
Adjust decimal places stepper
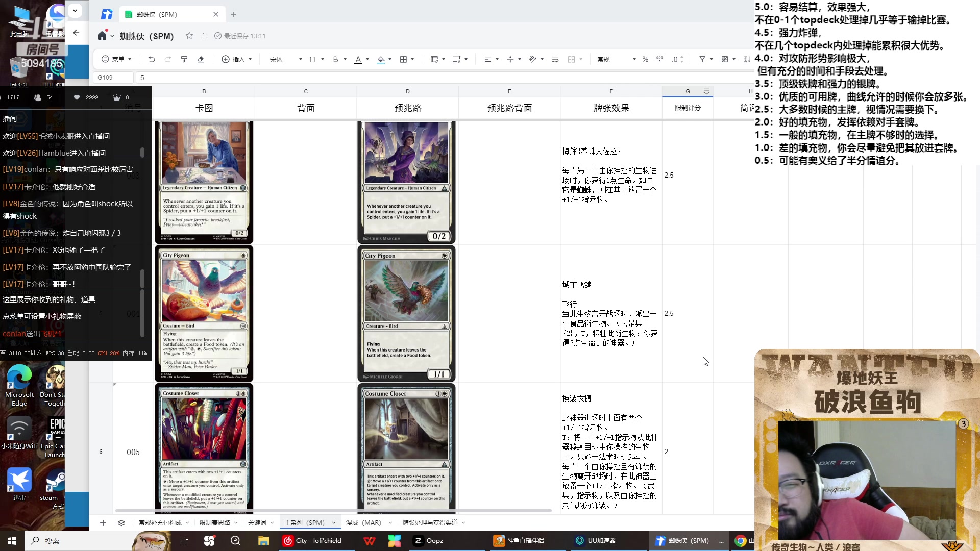pyautogui.click(x=682, y=59)
